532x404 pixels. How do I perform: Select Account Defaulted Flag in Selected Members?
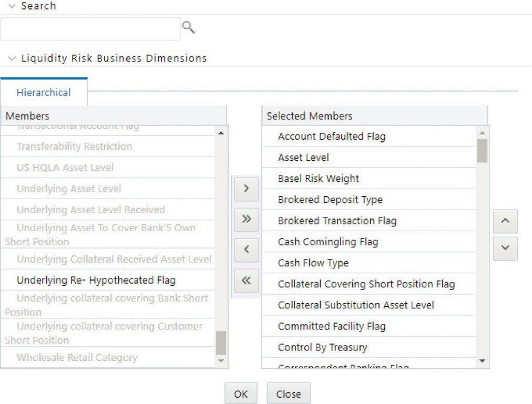(x=369, y=137)
